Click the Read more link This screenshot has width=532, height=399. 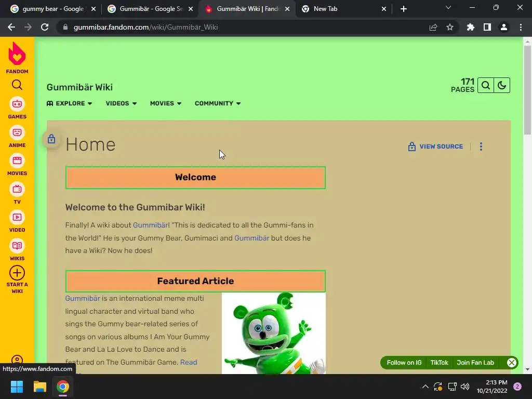pos(189,362)
